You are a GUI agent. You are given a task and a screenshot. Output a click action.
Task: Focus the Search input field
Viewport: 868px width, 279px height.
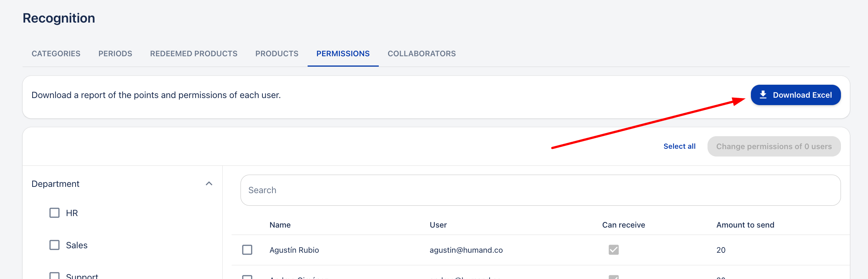540,190
